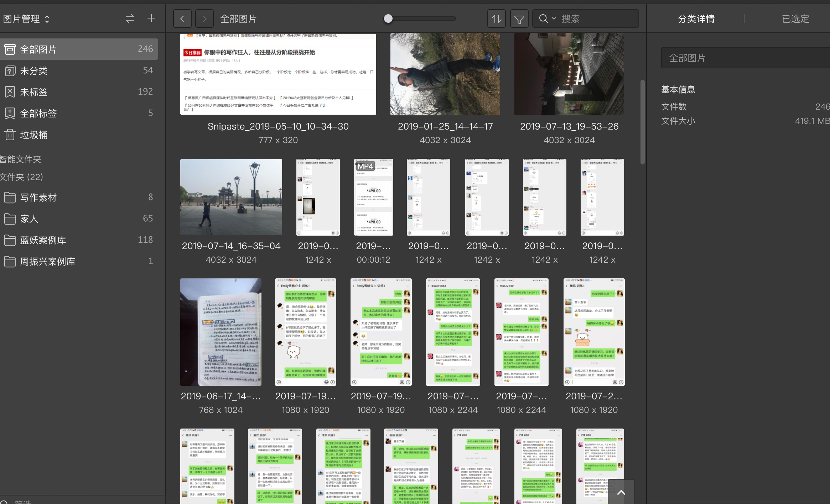Click the search magnifier icon in toolbar
The width and height of the screenshot is (830, 504).
click(543, 19)
